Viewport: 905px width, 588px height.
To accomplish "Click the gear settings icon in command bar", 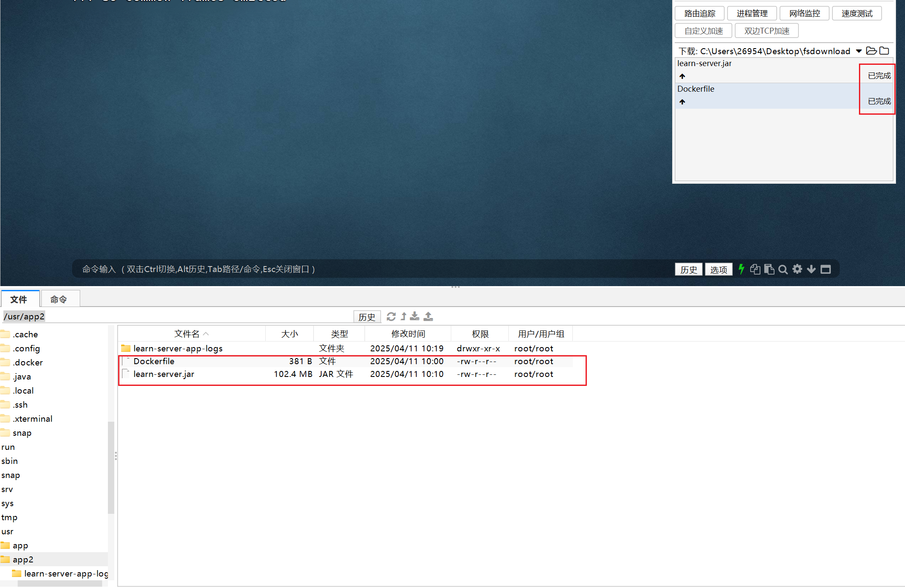I will (x=797, y=269).
